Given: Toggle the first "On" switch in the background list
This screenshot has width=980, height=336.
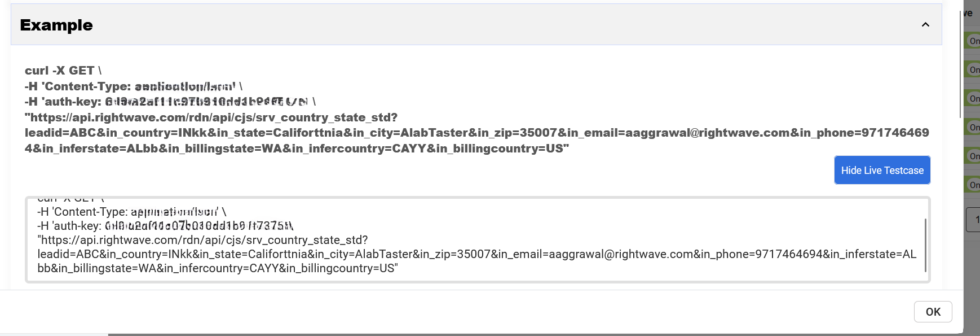Looking at the screenshot, I should (973, 41).
